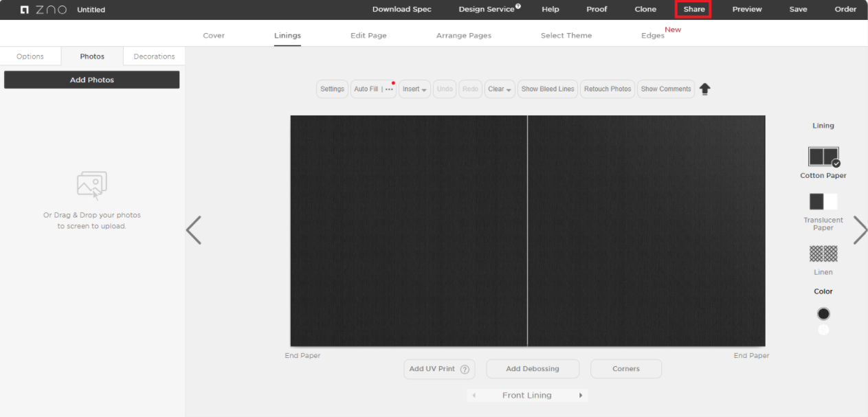
Task: Click Clone in the top bar
Action: tap(645, 10)
